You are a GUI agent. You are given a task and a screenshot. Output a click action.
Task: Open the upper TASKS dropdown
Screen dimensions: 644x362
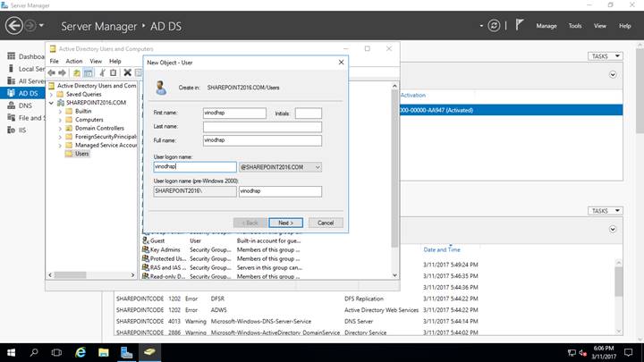coord(605,56)
